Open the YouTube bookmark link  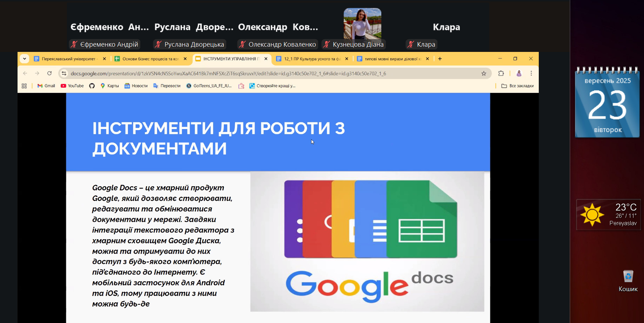tap(72, 86)
